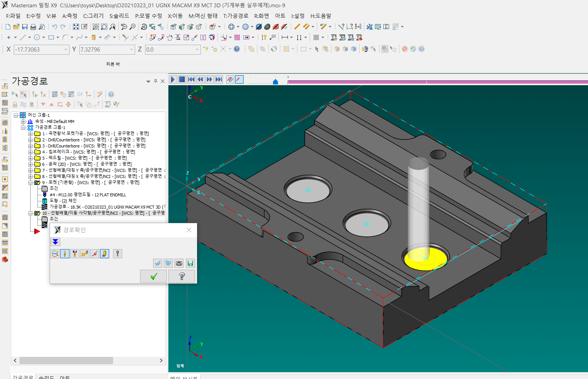Open the H:도움말 menu
The width and height of the screenshot is (588, 379).
pyautogui.click(x=321, y=16)
